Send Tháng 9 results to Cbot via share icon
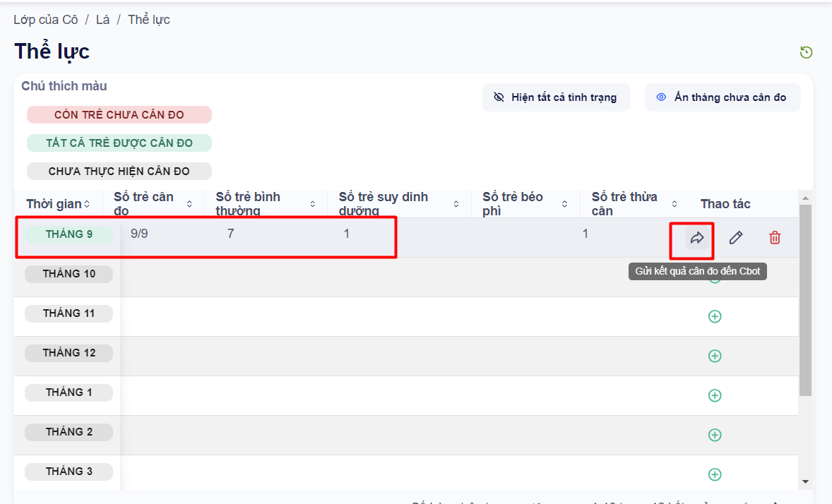 (x=697, y=238)
